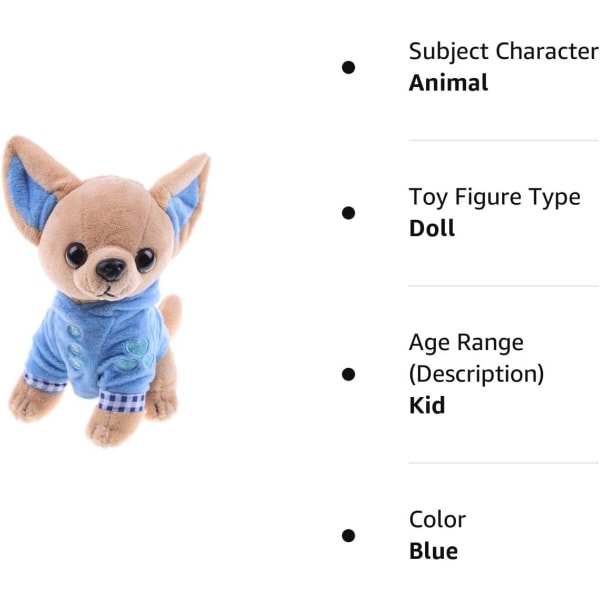Click the plush dog's black nose

pos(111,269)
